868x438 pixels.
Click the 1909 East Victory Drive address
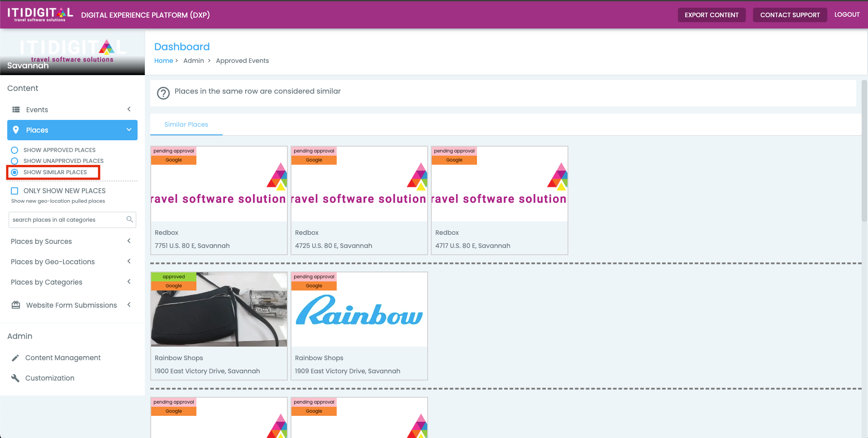(348, 371)
